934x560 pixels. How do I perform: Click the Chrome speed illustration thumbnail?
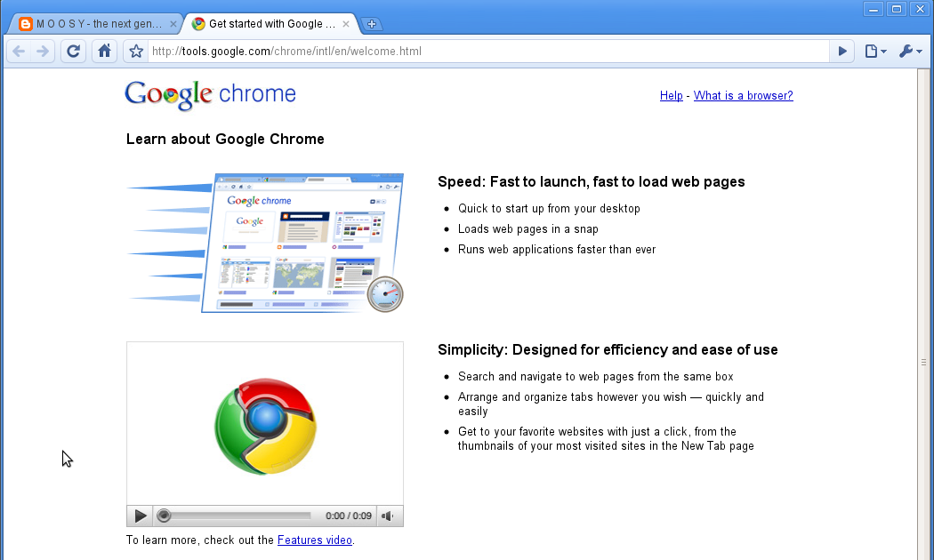point(265,243)
